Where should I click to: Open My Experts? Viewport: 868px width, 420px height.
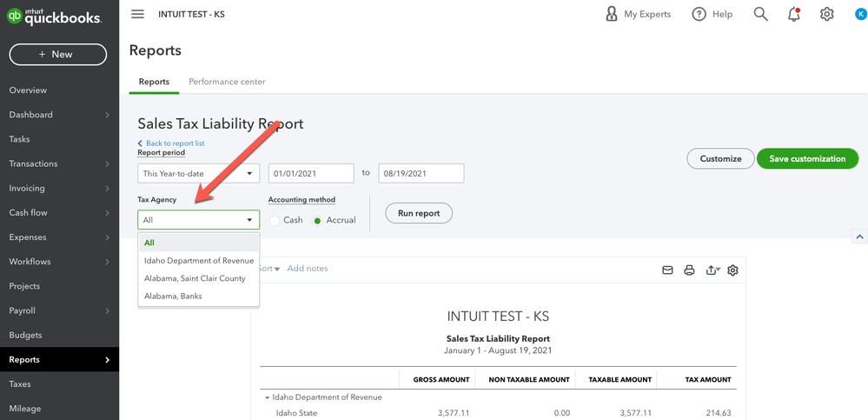tap(639, 15)
